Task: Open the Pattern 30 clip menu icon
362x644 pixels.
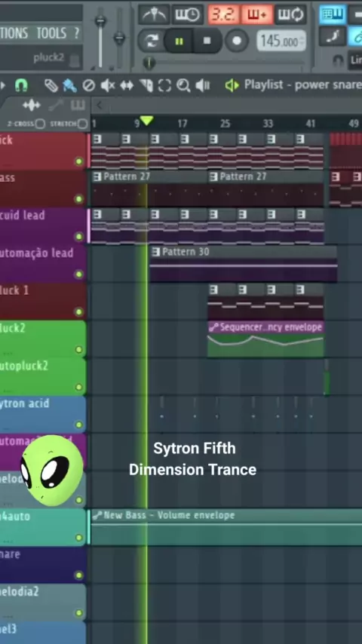Action: click(x=155, y=252)
